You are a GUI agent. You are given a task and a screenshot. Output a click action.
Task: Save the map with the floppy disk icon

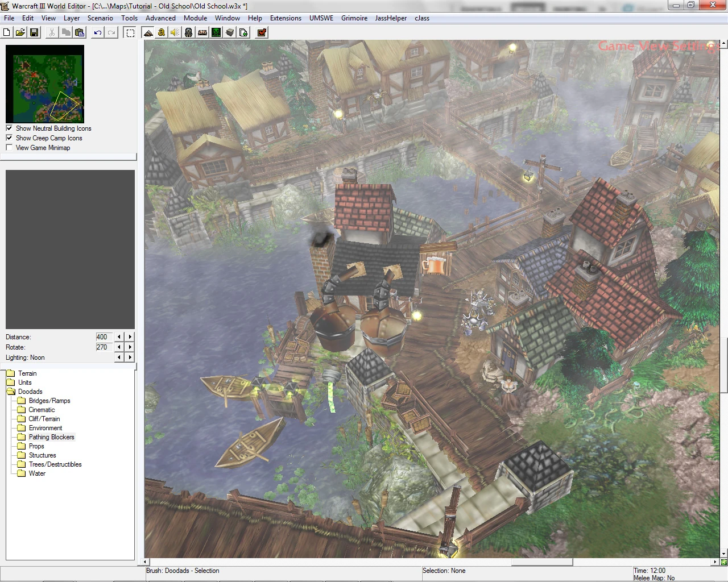point(34,32)
